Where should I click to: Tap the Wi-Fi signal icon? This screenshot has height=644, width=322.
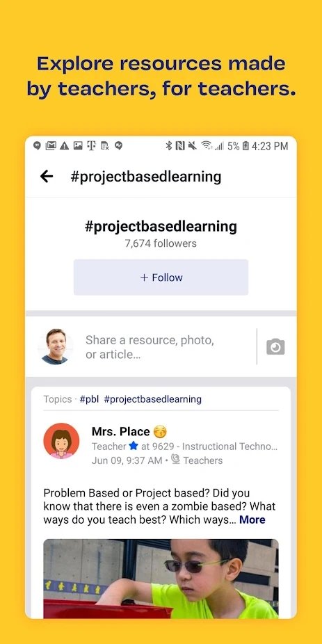coord(206,145)
